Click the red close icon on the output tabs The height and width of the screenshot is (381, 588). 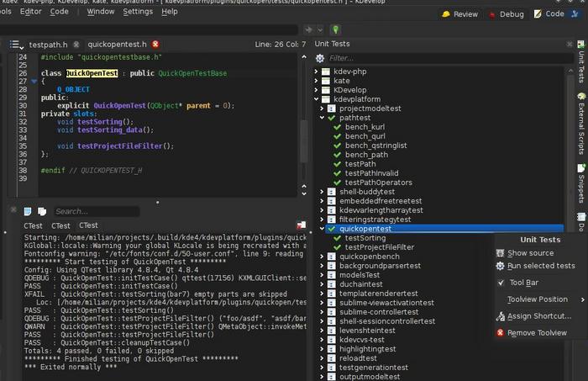tap(302, 225)
